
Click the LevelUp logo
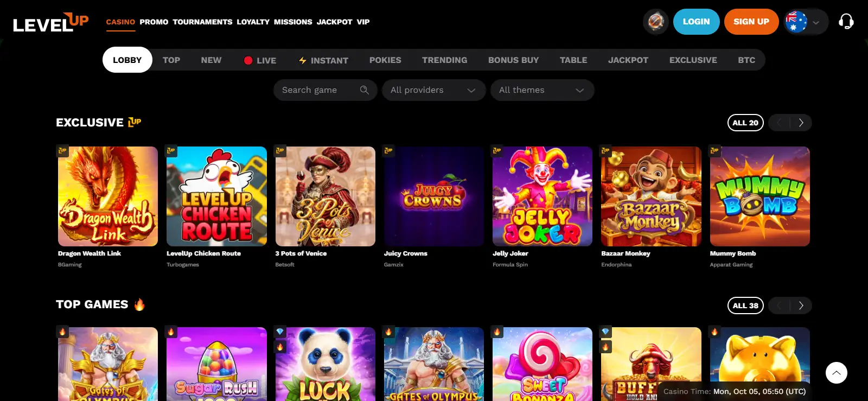point(50,22)
